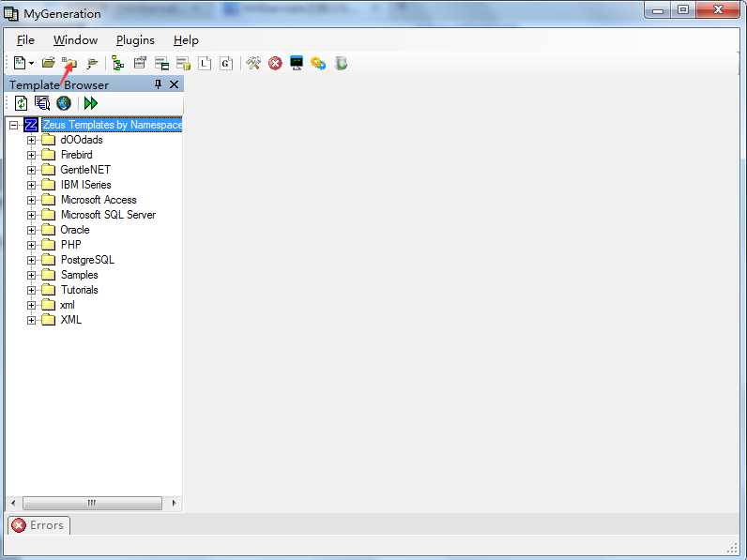The height and width of the screenshot is (560, 747).
Task: Expand the GentleNET folder node
Action: [31, 170]
